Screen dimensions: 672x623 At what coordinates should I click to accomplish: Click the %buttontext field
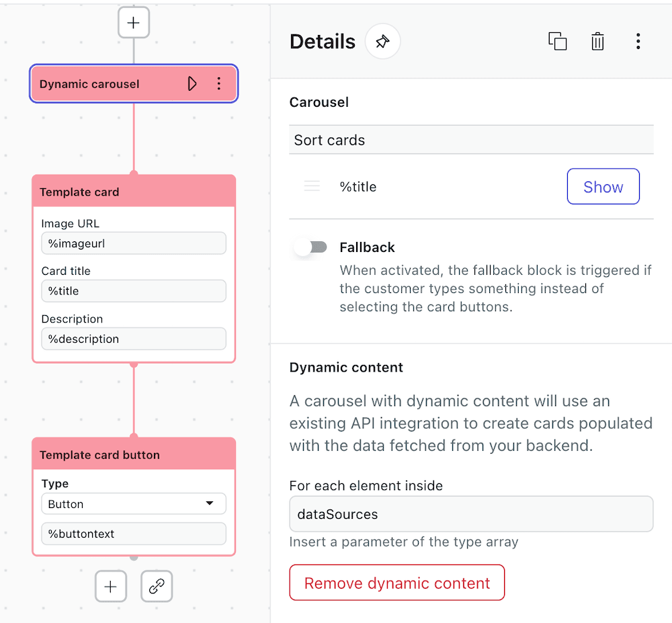[x=133, y=534]
